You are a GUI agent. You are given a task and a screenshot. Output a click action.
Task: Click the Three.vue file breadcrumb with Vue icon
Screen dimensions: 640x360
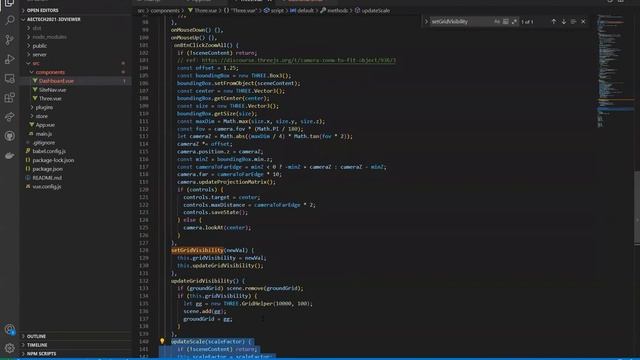[x=202, y=11]
